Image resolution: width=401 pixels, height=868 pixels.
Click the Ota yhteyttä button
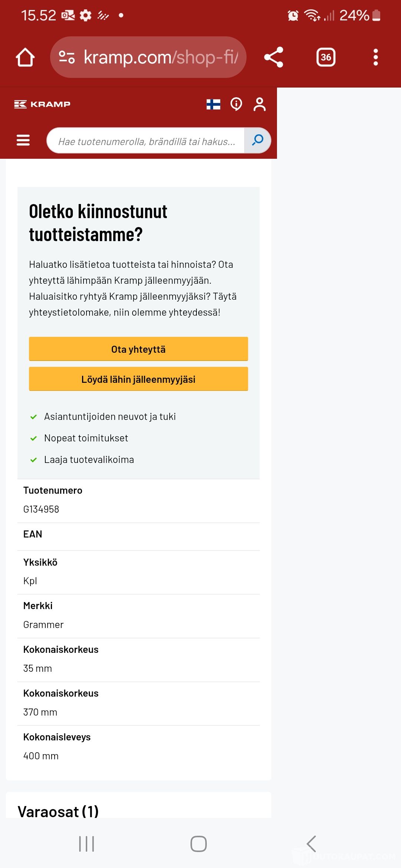pos(138,349)
